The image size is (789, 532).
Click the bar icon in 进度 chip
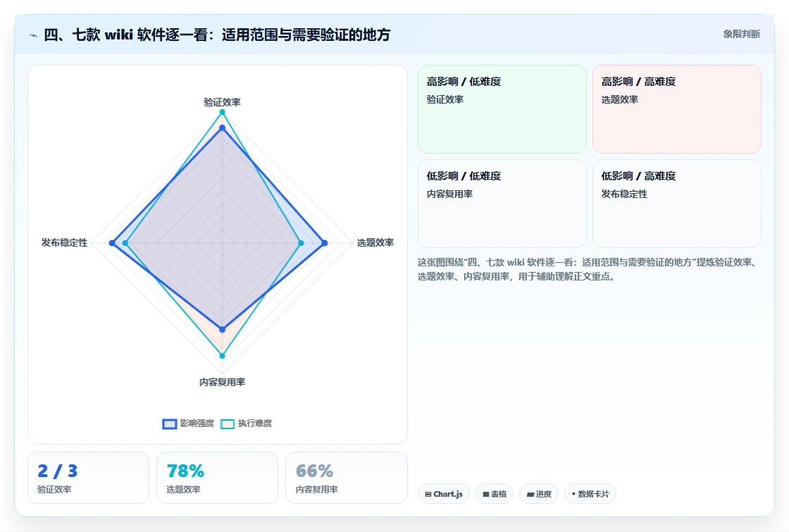coord(530,494)
